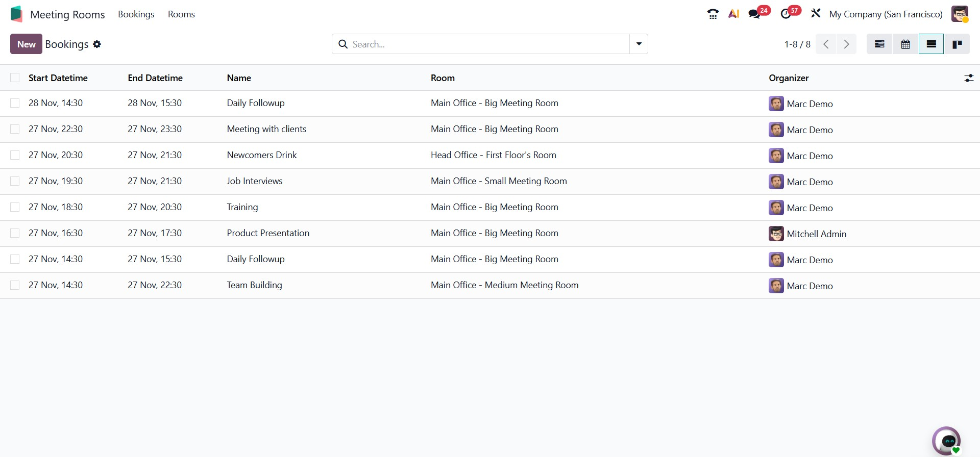Expand the search options dropdown arrow
This screenshot has height=457, width=980.
(639, 44)
